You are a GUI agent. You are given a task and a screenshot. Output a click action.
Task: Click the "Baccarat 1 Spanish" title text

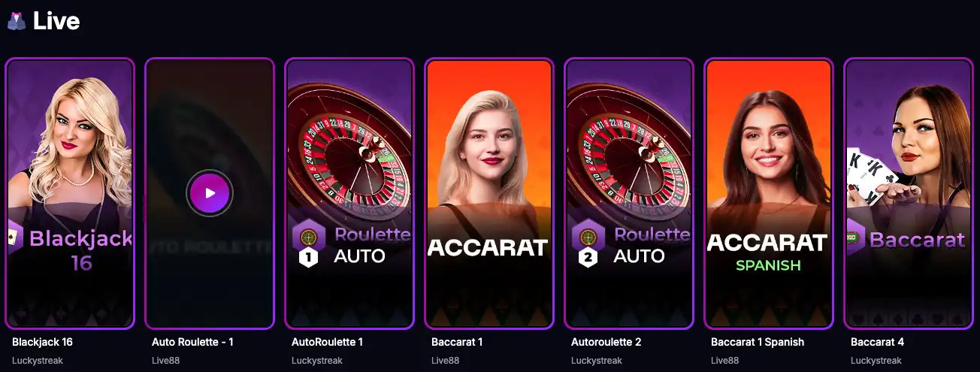click(758, 342)
